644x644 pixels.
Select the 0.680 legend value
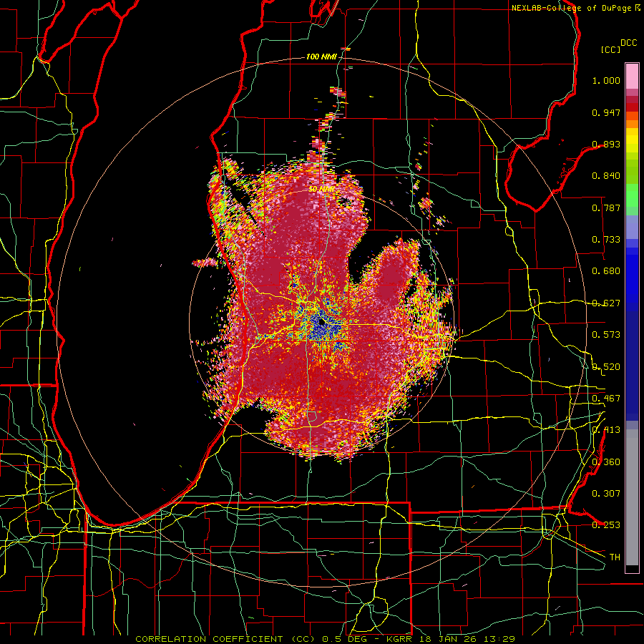606,271
